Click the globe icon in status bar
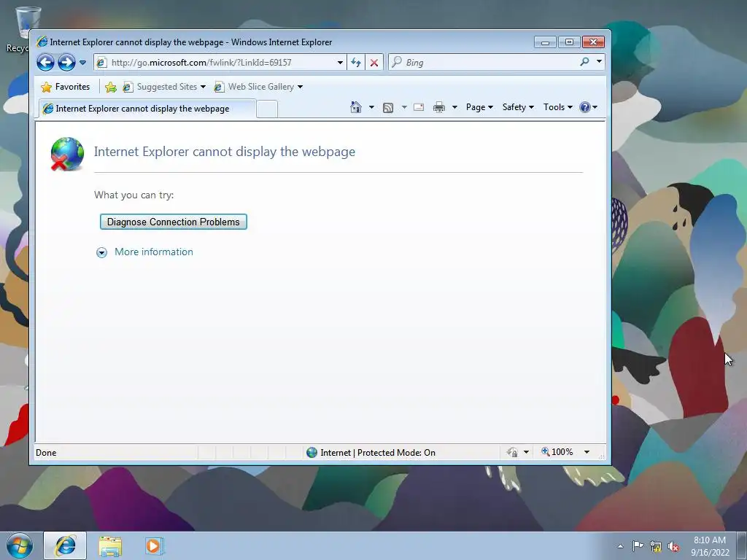747x560 pixels. [311, 452]
